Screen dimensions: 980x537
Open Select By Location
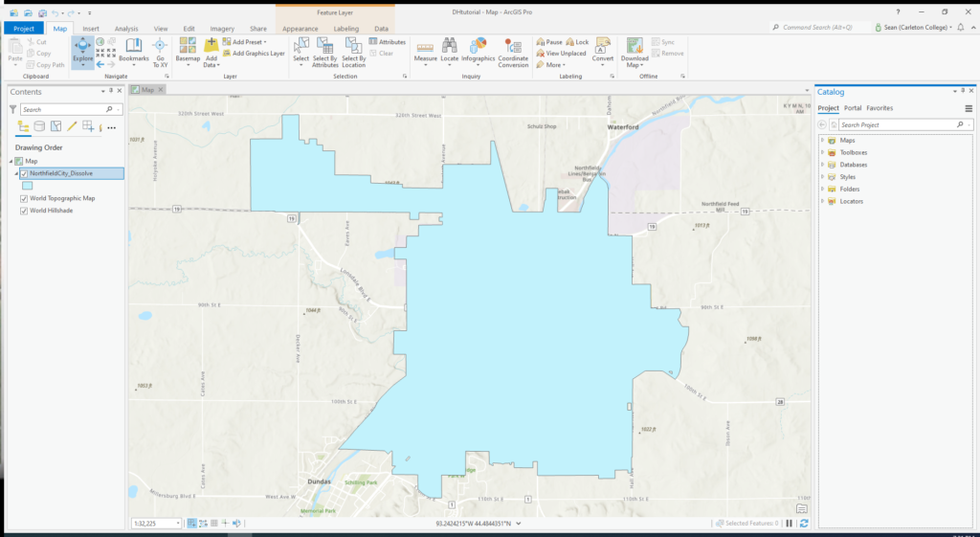353,53
